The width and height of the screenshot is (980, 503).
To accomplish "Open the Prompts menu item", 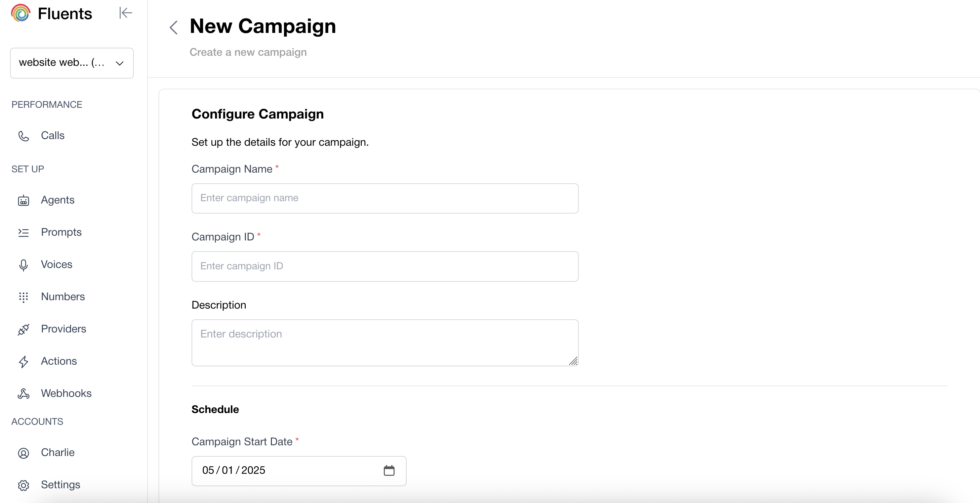I will (x=61, y=232).
